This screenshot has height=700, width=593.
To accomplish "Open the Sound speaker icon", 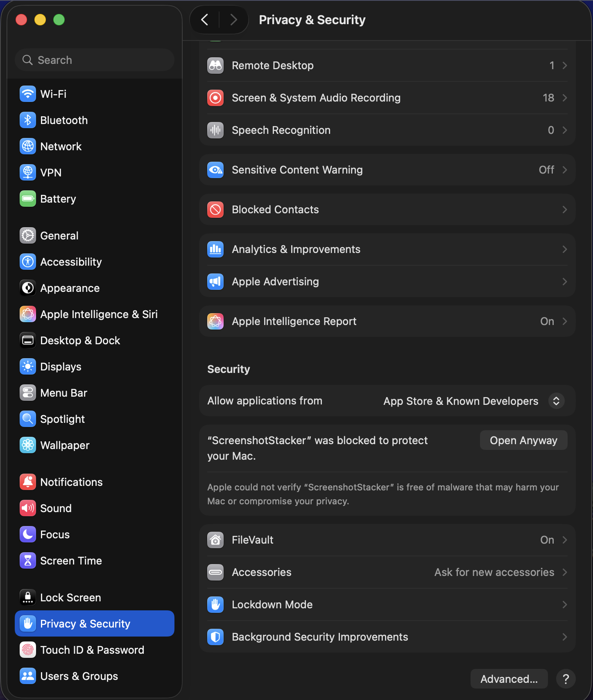I will click(x=28, y=508).
